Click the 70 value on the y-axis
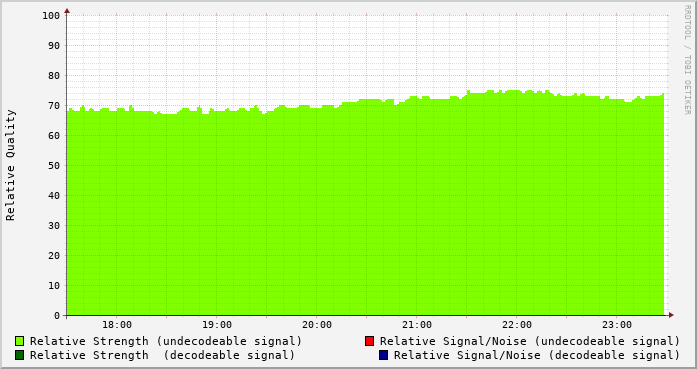The width and height of the screenshot is (697, 369). (x=54, y=106)
